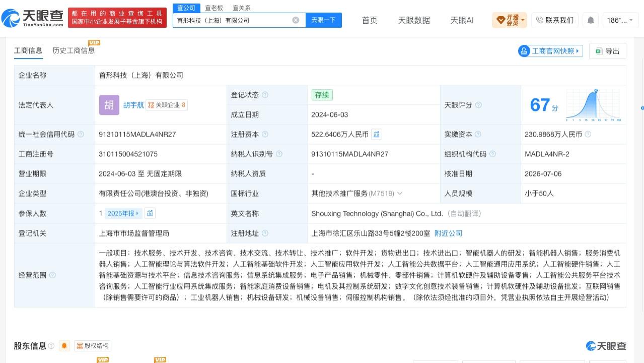
Task: Click company type 有限责任公司(港澳台投资、非独资)
Action: 154,194
